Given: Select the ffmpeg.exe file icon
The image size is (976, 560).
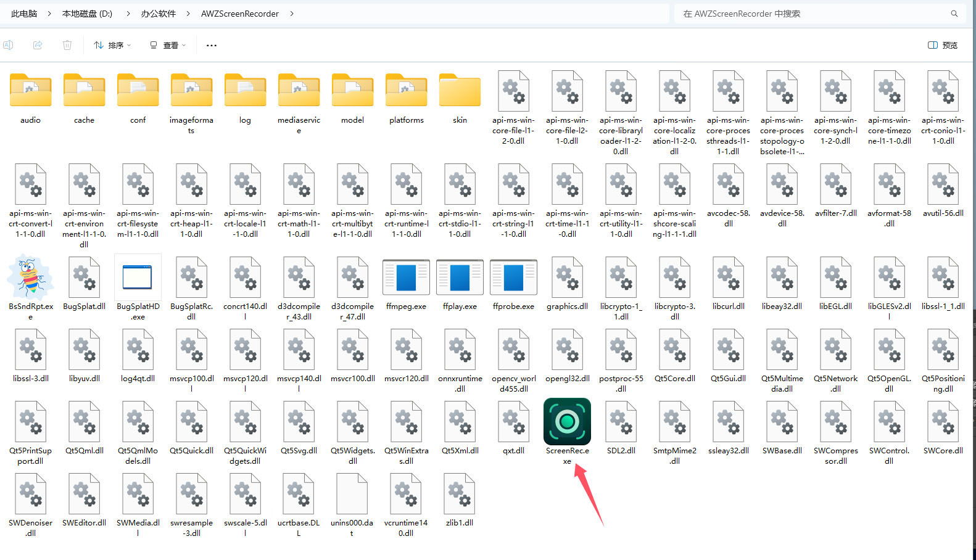Looking at the screenshot, I should (406, 277).
